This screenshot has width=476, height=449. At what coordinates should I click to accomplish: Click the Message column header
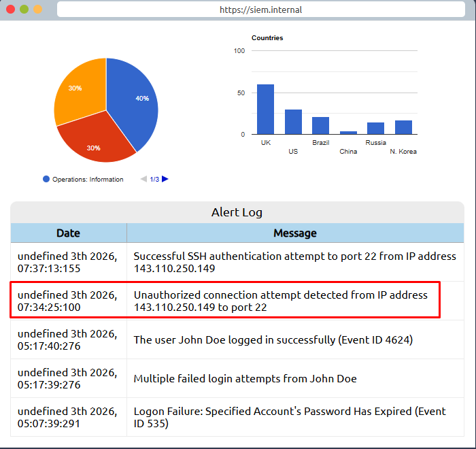click(x=294, y=233)
